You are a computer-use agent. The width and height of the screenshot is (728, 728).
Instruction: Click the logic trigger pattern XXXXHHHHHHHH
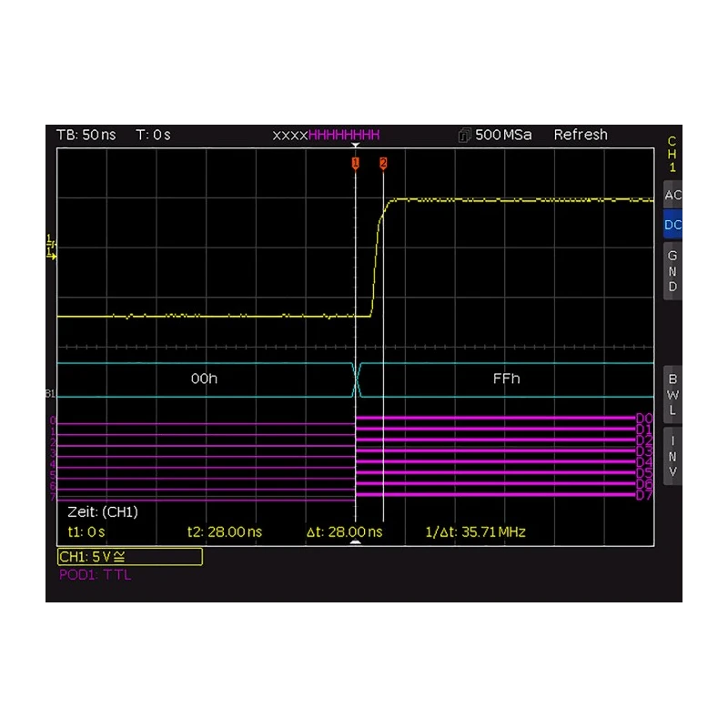(x=326, y=136)
